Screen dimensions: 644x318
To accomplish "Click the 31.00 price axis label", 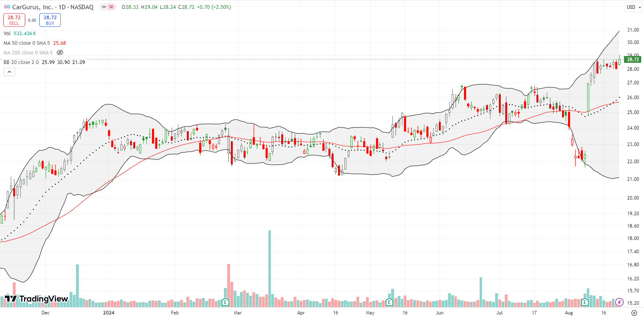I will (633, 30).
